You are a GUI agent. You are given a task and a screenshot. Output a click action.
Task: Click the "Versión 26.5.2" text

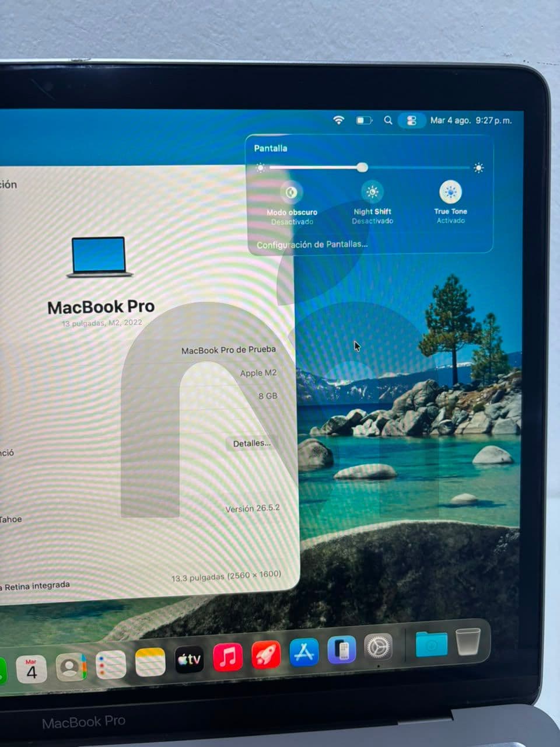coord(253,508)
